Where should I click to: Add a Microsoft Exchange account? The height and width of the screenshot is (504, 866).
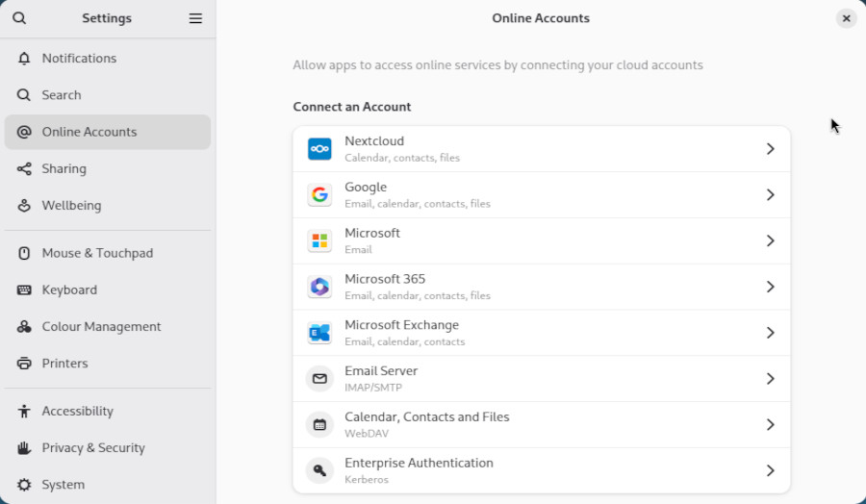(x=541, y=333)
